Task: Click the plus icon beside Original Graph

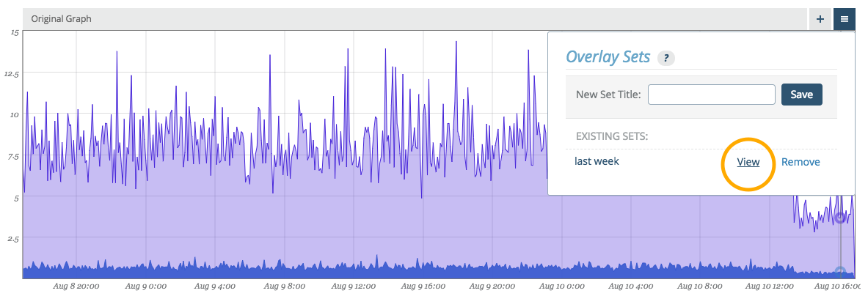Action: pos(820,19)
